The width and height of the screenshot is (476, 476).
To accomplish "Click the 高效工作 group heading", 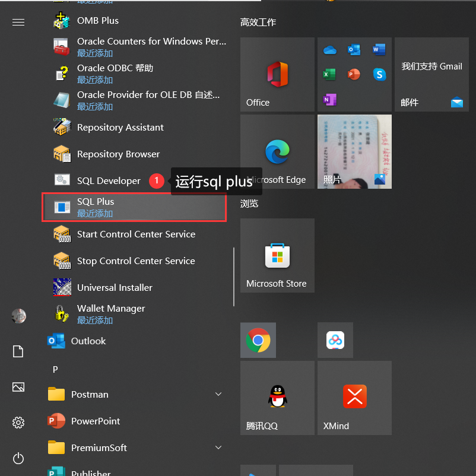I will [x=258, y=22].
